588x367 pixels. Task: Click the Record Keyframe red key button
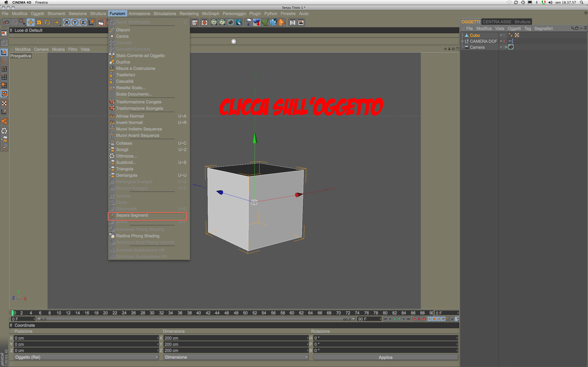tap(414, 319)
